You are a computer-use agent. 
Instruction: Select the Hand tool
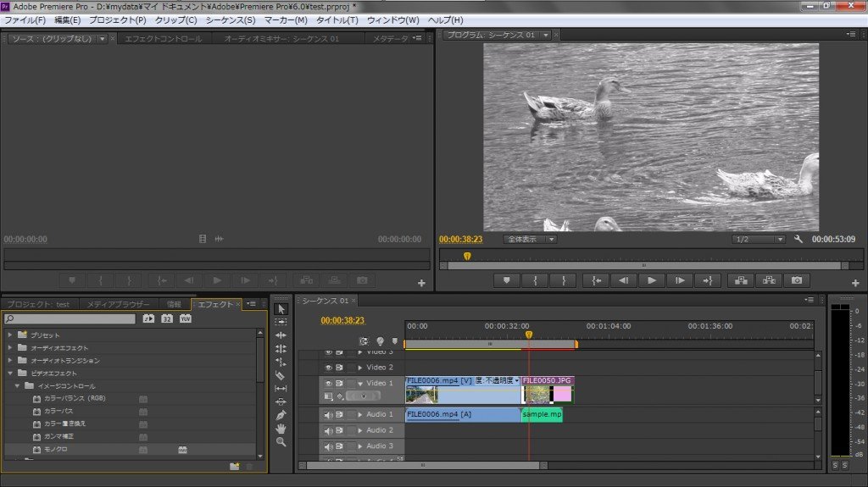281,429
